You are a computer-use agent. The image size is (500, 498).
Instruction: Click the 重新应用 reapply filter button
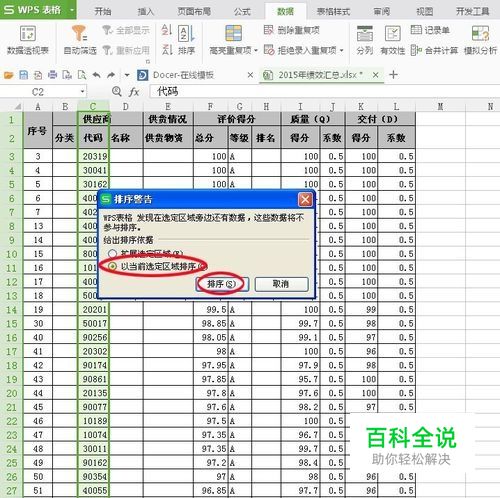126,50
